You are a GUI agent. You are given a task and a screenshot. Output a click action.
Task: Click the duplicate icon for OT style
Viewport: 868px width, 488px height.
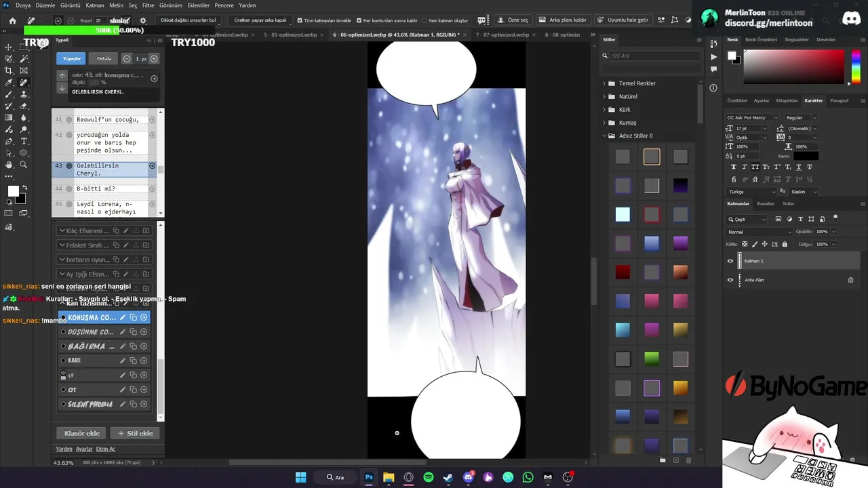pos(134,390)
